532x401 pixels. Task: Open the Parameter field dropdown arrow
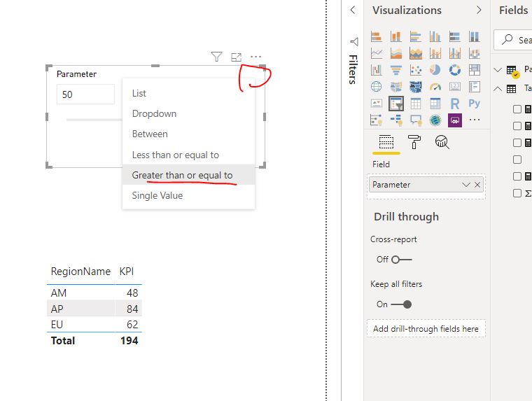(465, 185)
